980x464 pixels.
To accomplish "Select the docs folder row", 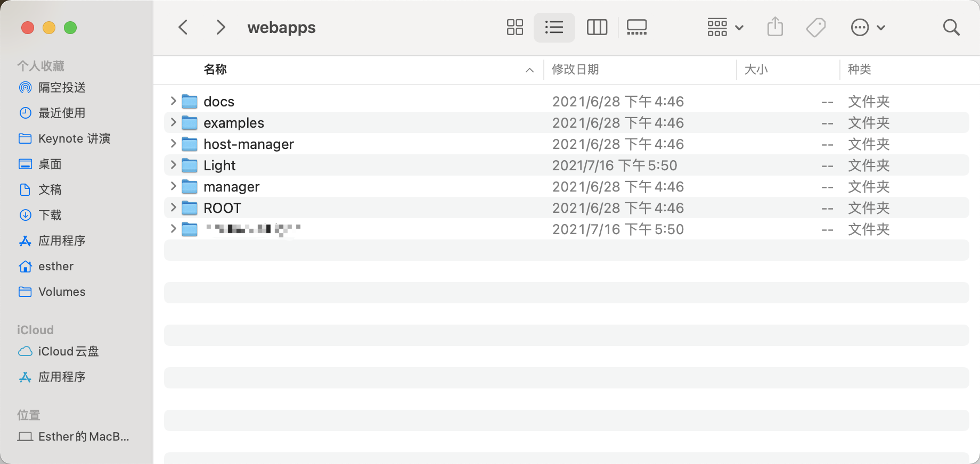I will pos(567,101).
